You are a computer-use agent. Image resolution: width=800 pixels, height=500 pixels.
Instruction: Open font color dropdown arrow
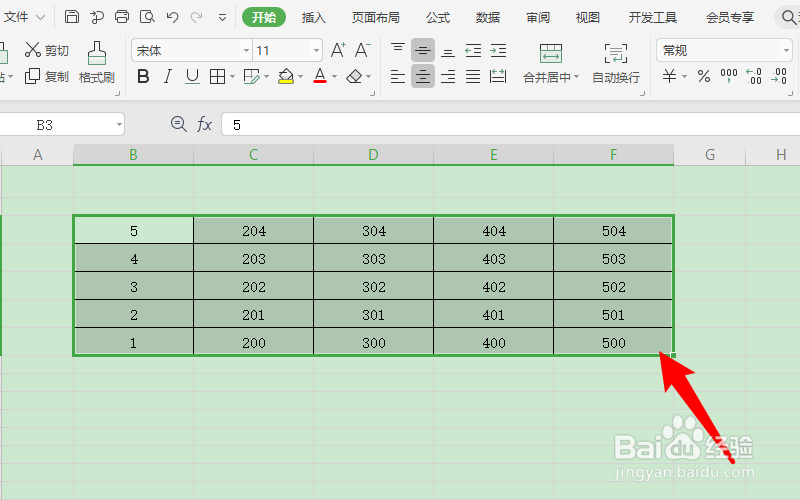pyautogui.click(x=335, y=77)
